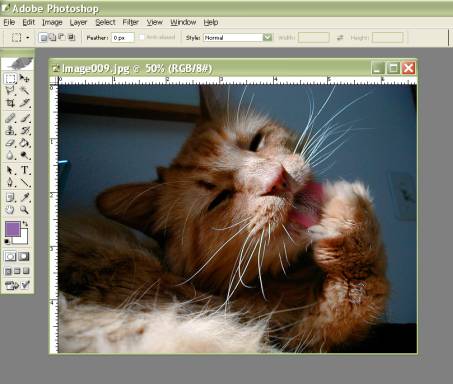Image resolution: width=453 pixels, height=384 pixels.
Task: Switch to Quick Mask mode
Action: pos(24,256)
